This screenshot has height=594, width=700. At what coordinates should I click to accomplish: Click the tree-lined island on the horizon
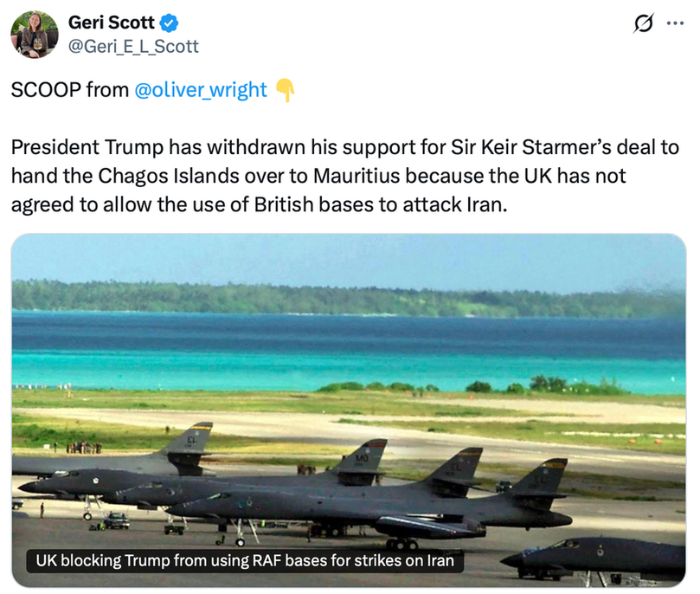pyautogui.click(x=346, y=299)
